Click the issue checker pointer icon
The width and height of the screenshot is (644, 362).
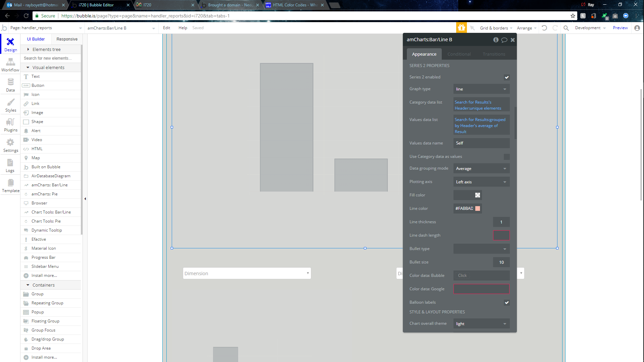point(472,28)
